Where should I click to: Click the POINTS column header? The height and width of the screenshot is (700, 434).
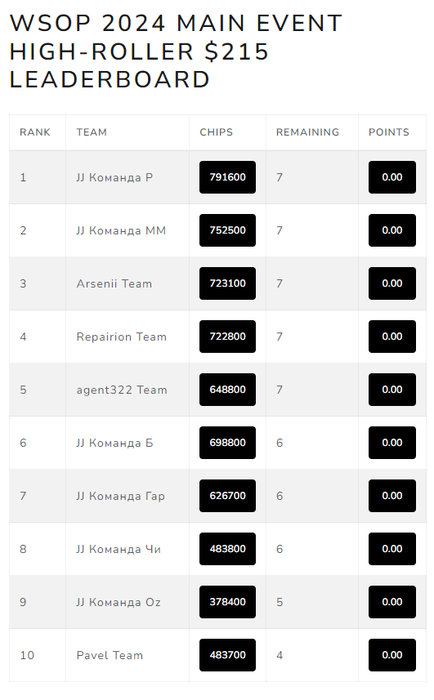click(389, 132)
